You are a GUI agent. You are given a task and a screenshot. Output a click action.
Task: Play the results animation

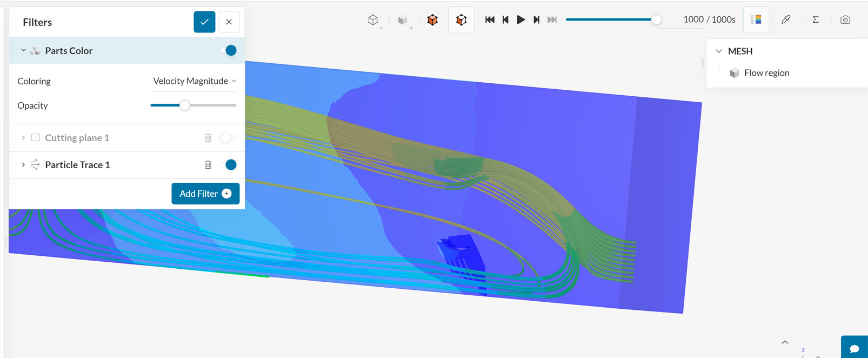tap(520, 19)
